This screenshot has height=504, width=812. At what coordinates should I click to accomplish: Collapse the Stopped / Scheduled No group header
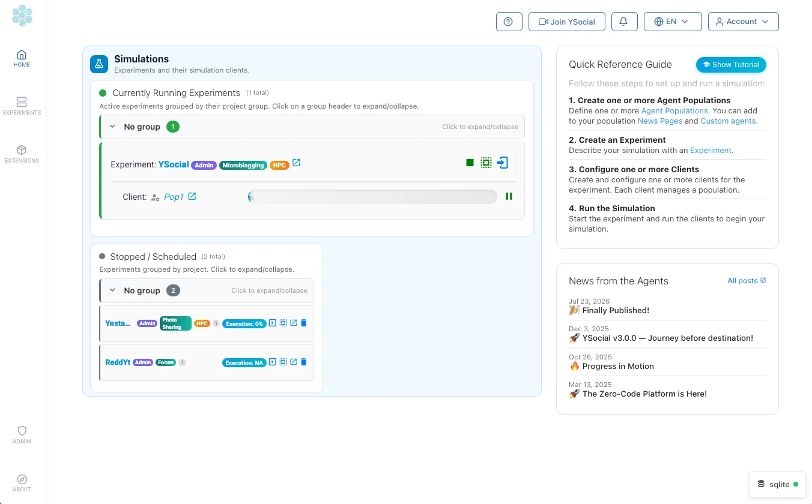(207, 290)
